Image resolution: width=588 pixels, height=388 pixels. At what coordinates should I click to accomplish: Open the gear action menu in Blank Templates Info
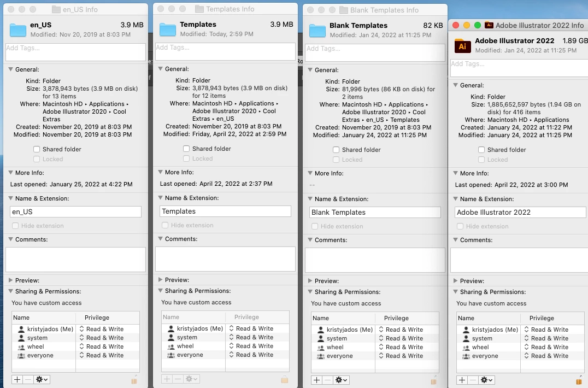[x=341, y=380]
